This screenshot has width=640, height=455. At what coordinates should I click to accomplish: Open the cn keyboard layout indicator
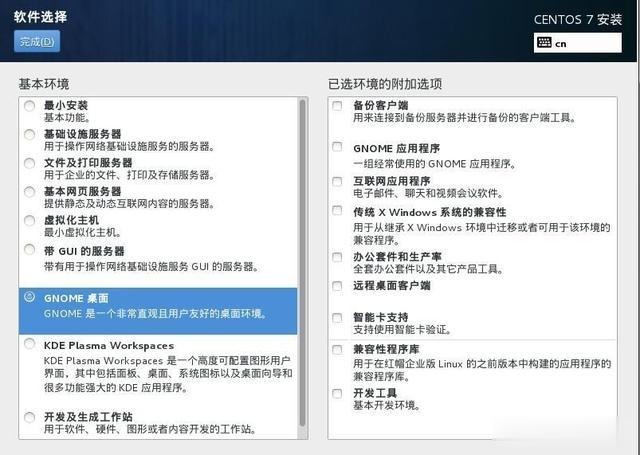point(578,43)
